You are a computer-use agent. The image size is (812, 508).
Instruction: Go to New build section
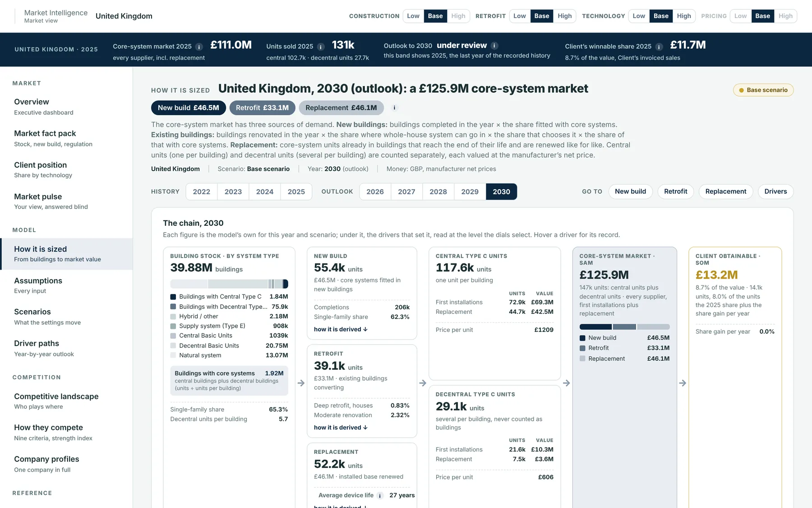click(x=630, y=191)
